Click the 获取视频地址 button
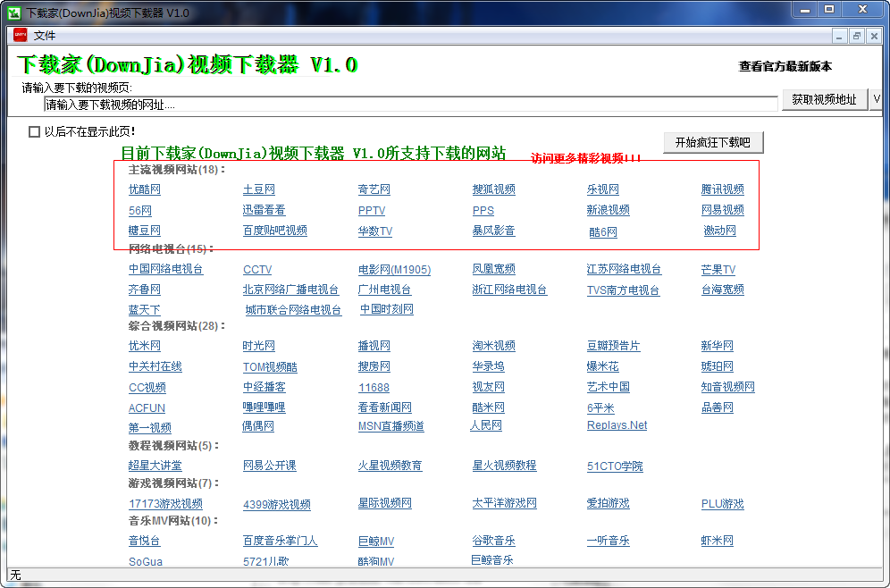 pyautogui.click(x=824, y=101)
